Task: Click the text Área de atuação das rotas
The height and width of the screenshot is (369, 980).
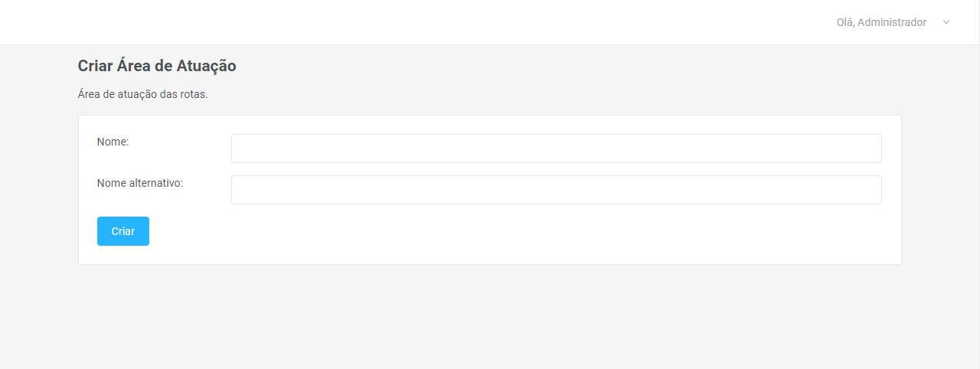Action: pos(143,95)
